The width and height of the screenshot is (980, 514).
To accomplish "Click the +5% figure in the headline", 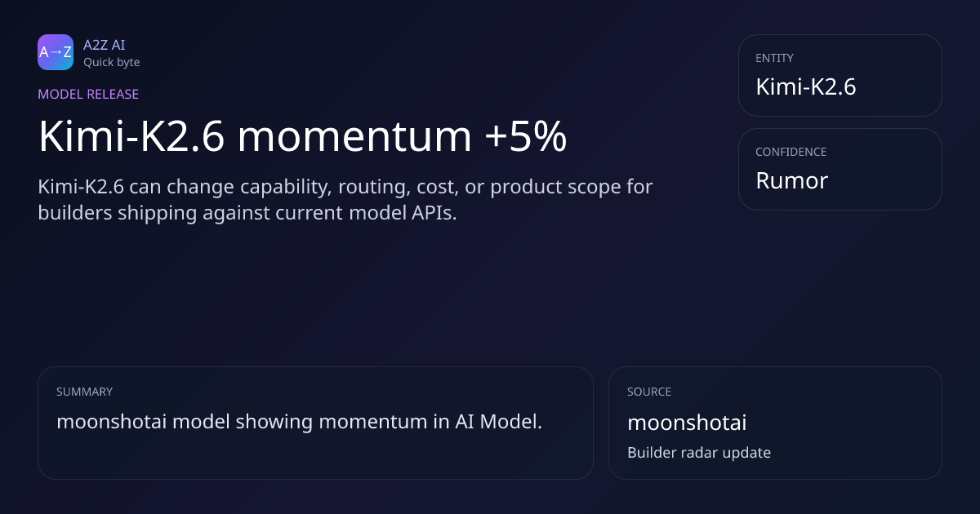I will 525,137.
